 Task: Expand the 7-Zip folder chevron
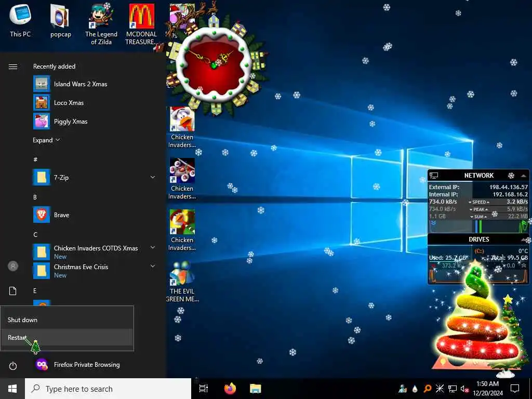(153, 177)
